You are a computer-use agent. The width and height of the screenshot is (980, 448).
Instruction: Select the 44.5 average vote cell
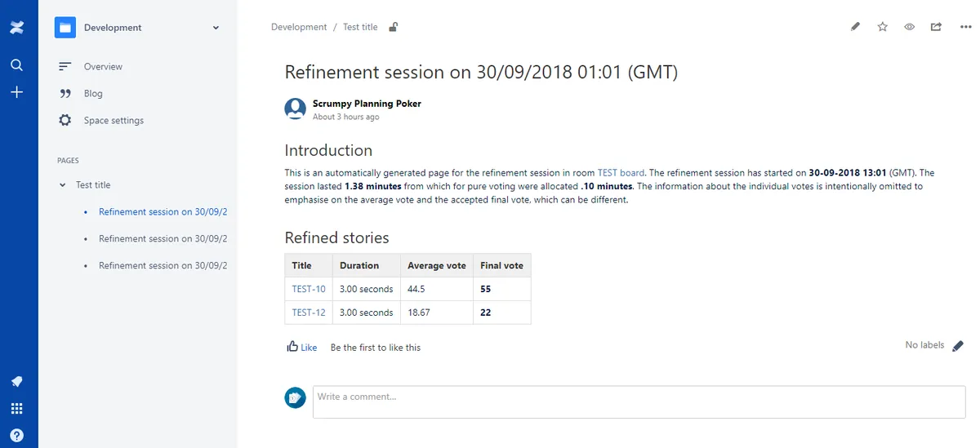point(437,289)
